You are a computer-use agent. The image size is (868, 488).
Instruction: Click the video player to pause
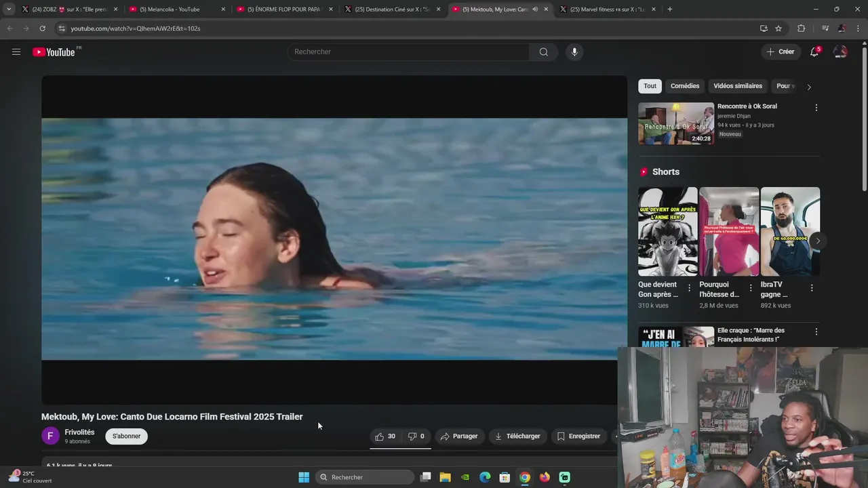coord(334,239)
